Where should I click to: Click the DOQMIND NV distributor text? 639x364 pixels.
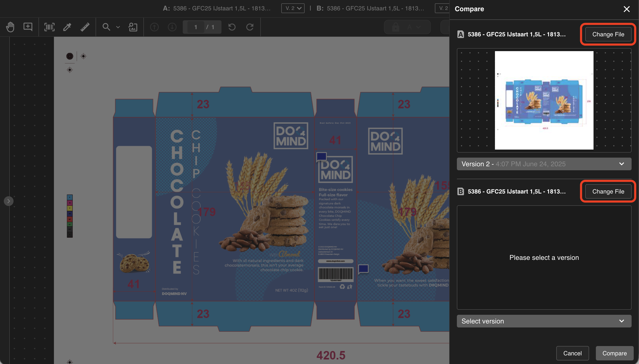[174, 294]
